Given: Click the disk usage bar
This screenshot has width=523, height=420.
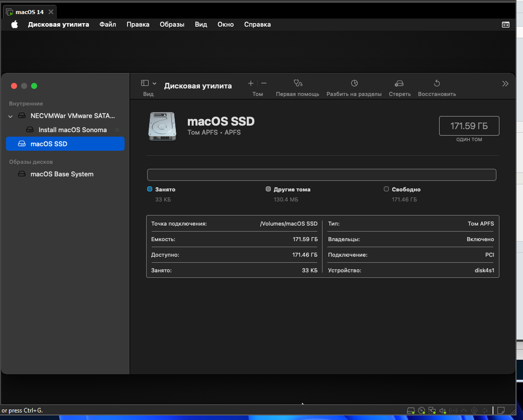Looking at the screenshot, I should point(321,175).
